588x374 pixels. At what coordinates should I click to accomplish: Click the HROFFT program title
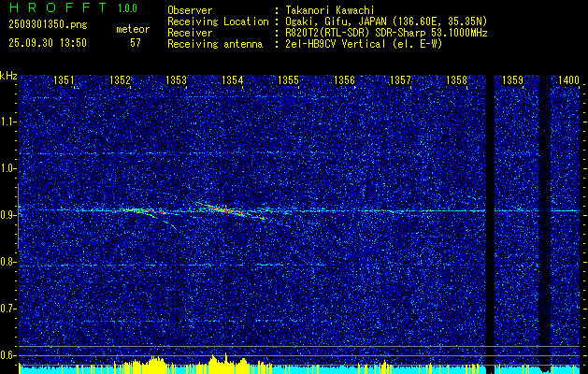[x=59, y=7]
